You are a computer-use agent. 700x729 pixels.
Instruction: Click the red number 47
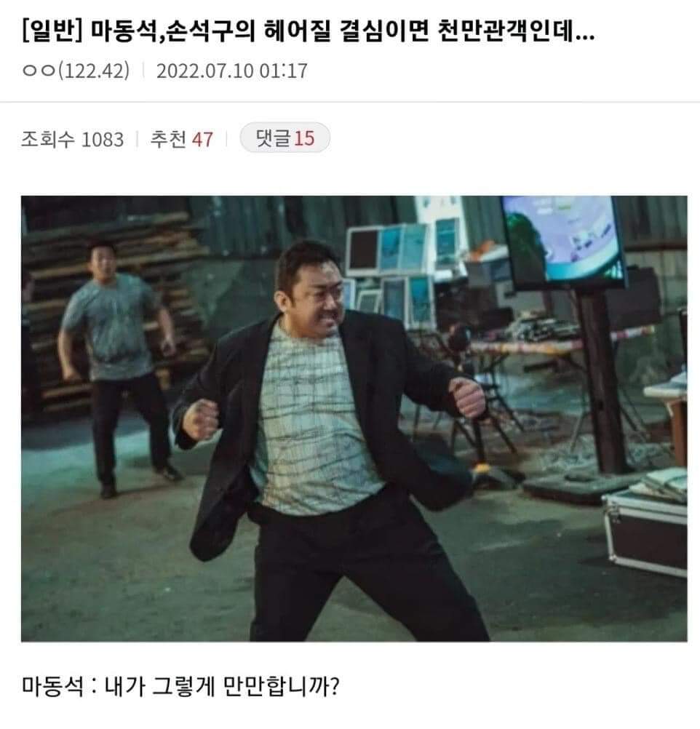coord(202,140)
